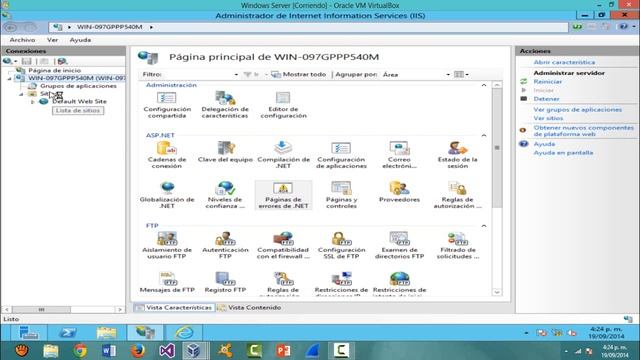Open Proveedores feature
Screen dimensions: 640x360
click(x=399, y=192)
